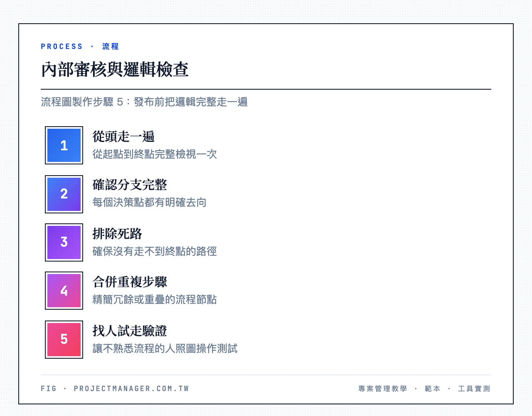Click the FIG footer label
This screenshot has width=532, height=416.
(x=49, y=389)
